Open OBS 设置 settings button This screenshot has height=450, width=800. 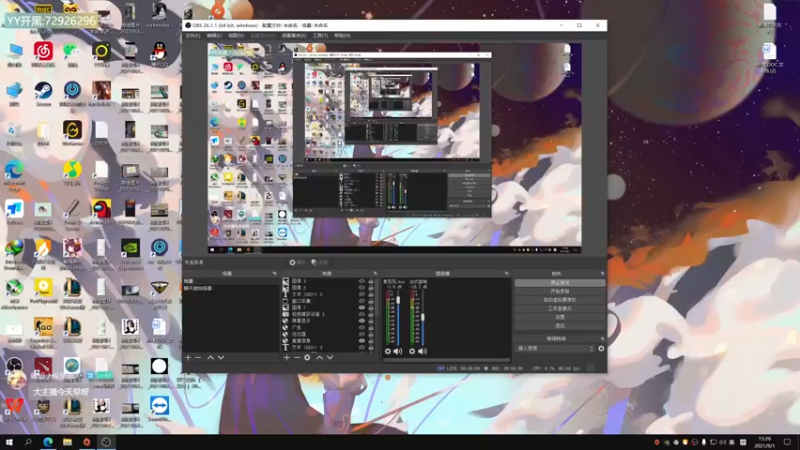pyautogui.click(x=560, y=317)
